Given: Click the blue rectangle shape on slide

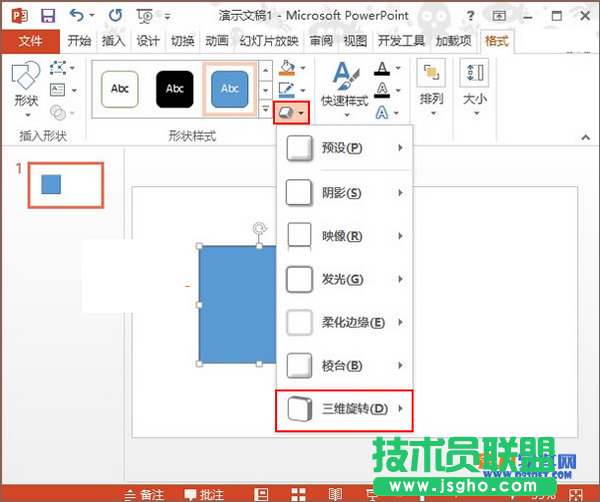Looking at the screenshot, I should pos(238,305).
